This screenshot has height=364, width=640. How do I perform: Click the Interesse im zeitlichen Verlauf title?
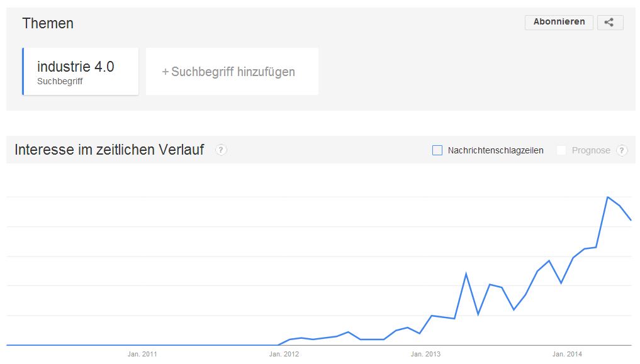109,150
